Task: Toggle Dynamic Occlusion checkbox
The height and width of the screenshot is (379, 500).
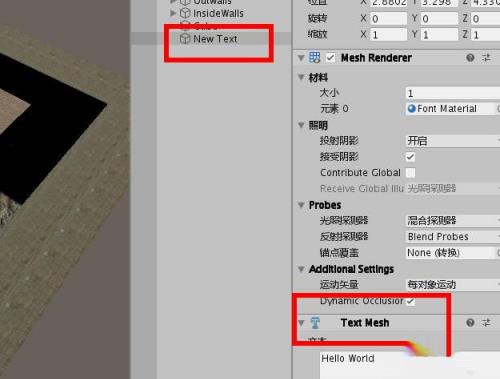Action: 411,301
